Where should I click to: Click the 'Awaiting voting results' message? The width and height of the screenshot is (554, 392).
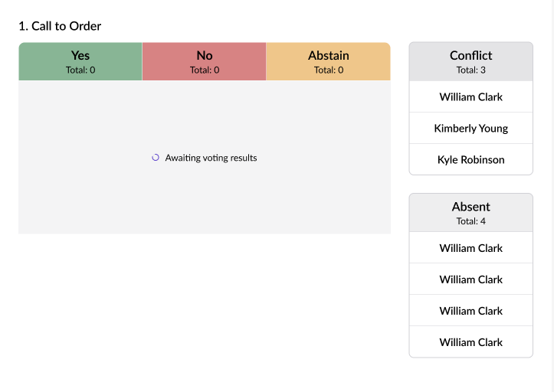pos(211,158)
